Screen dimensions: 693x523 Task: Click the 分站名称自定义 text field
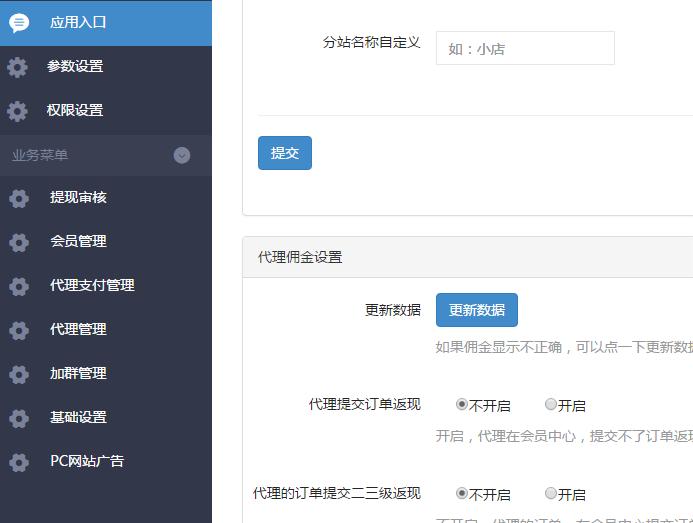tap(524, 48)
